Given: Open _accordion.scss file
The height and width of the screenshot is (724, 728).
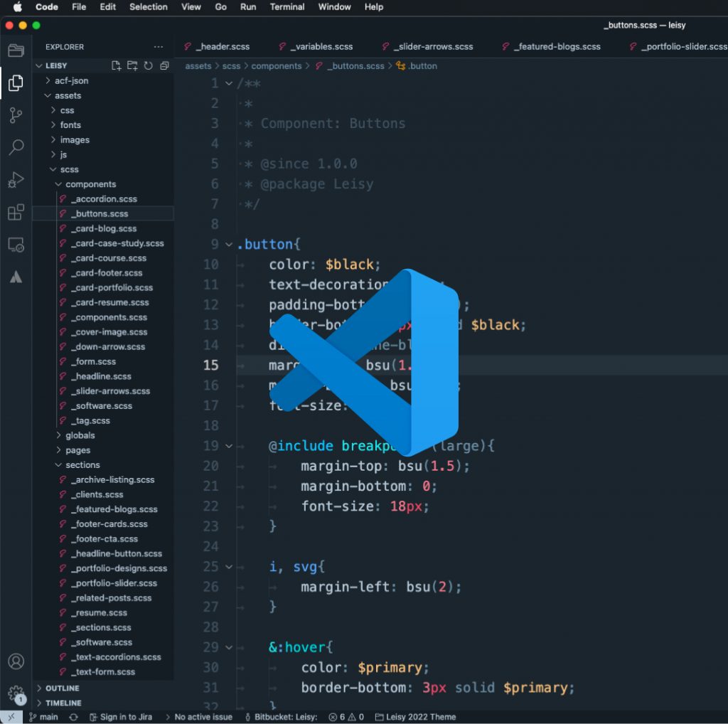Looking at the screenshot, I should tap(104, 198).
